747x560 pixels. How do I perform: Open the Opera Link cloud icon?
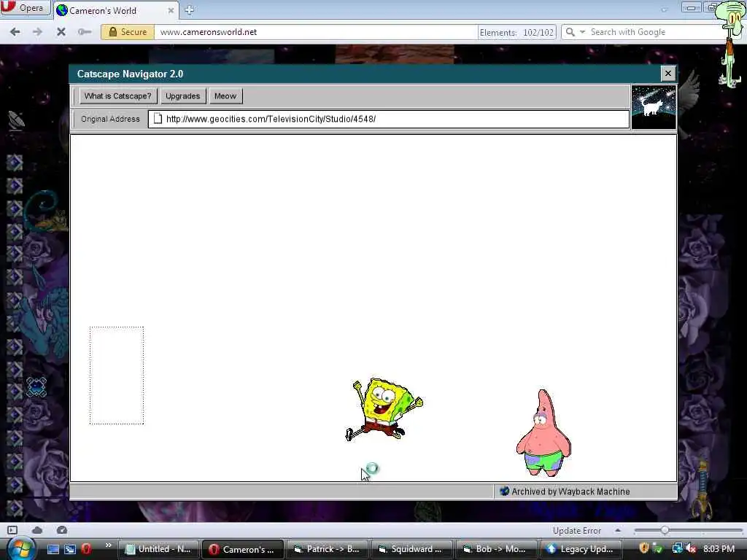(x=37, y=530)
